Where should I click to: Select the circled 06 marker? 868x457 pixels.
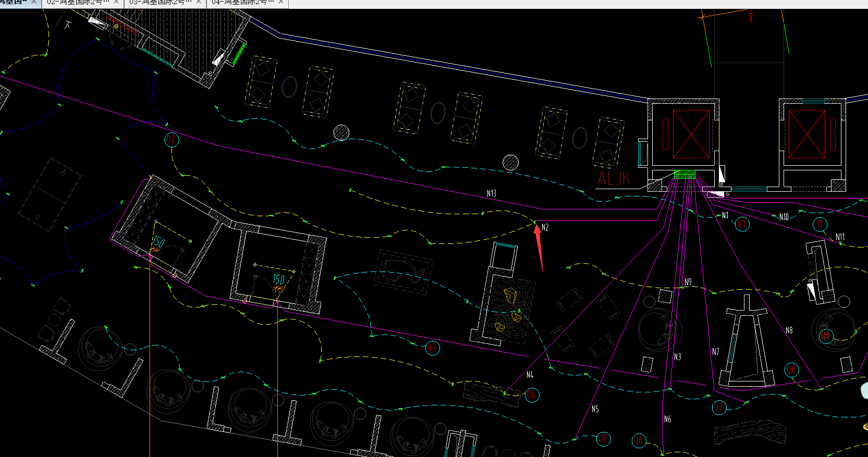pyautogui.click(x=639, y=441)
